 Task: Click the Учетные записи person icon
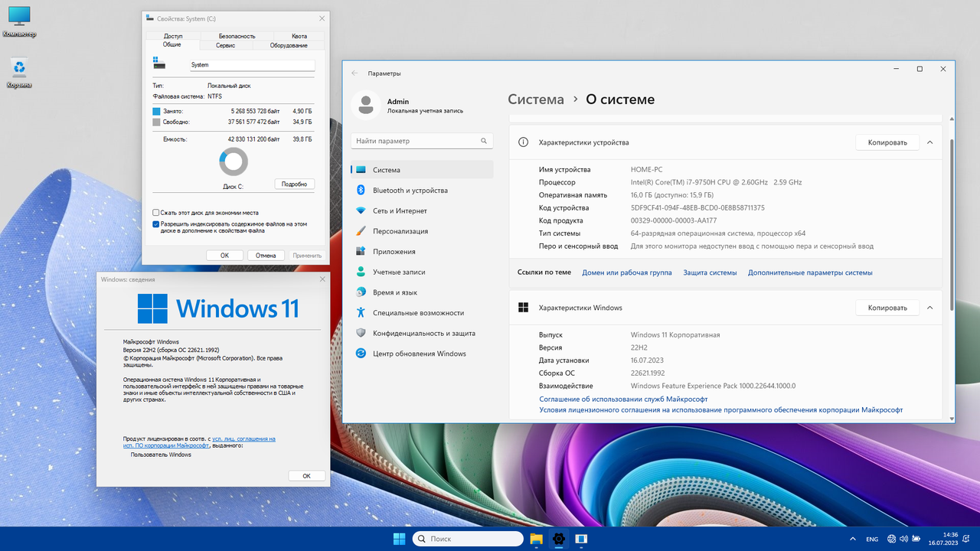[361, 272]
